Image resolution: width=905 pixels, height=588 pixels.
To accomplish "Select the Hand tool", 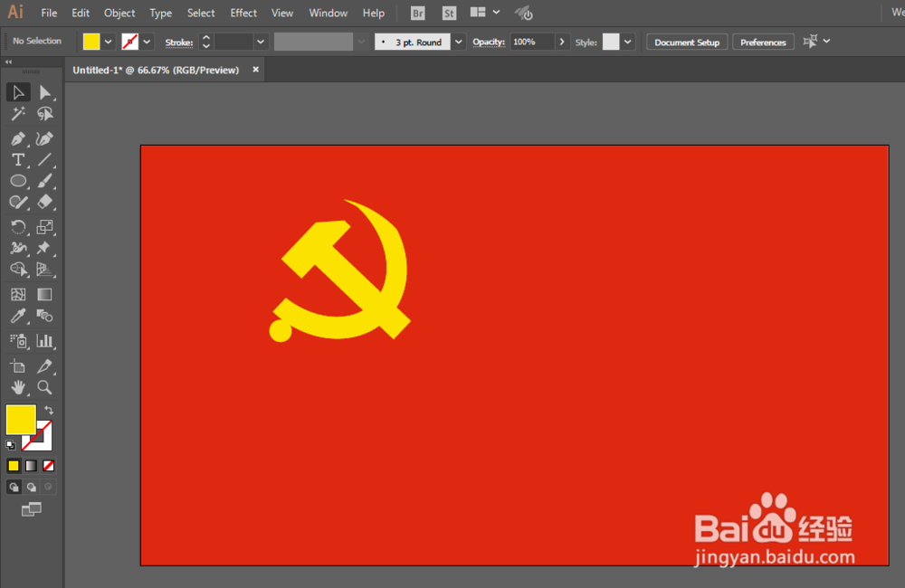I will pyautogui.click(x=18, y=387).
